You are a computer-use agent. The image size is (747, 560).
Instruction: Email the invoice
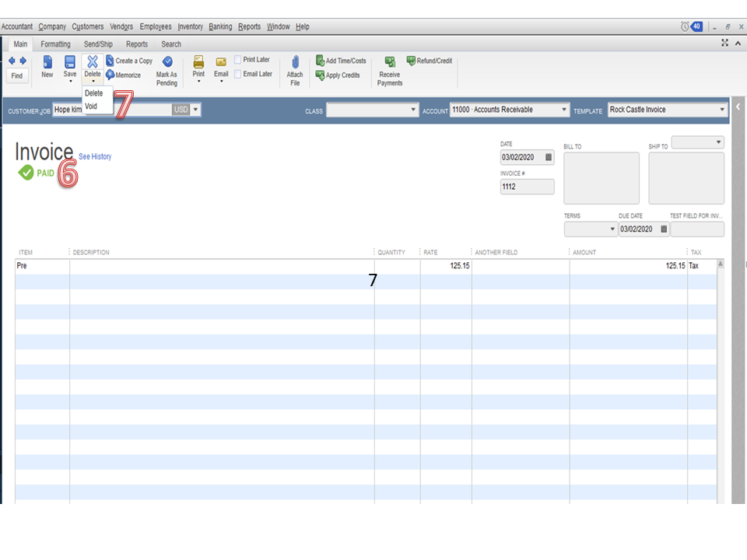click(221, 66)
